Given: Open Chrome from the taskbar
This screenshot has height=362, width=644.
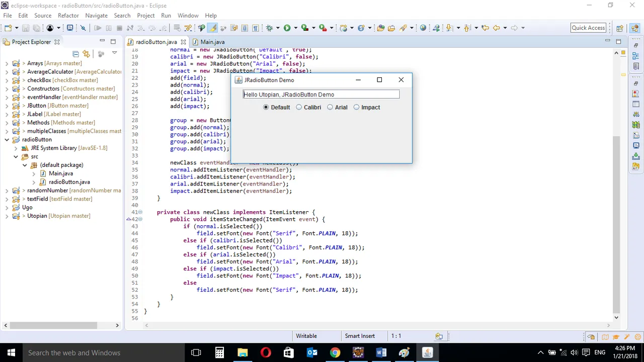Looking at the screenshot, I should click(335, 352).
